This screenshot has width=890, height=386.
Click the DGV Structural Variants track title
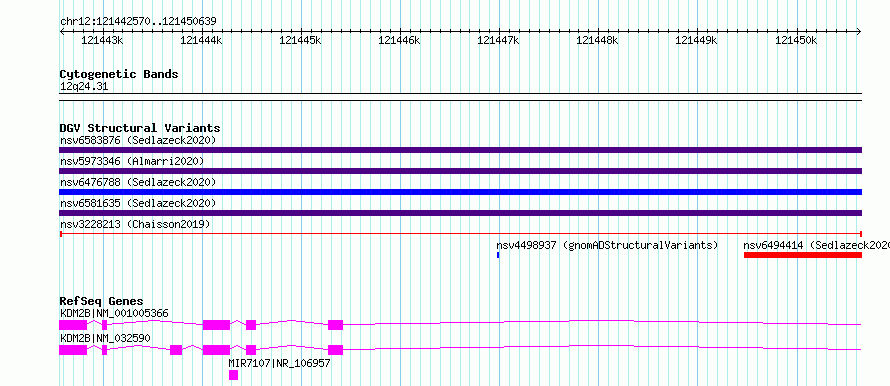pyautogui.click(x=140, y=128)
